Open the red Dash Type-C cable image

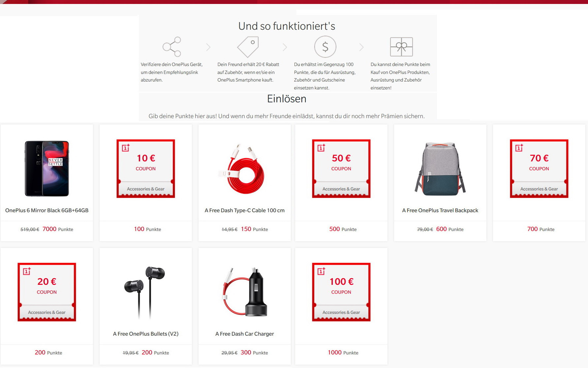(242, 169)
